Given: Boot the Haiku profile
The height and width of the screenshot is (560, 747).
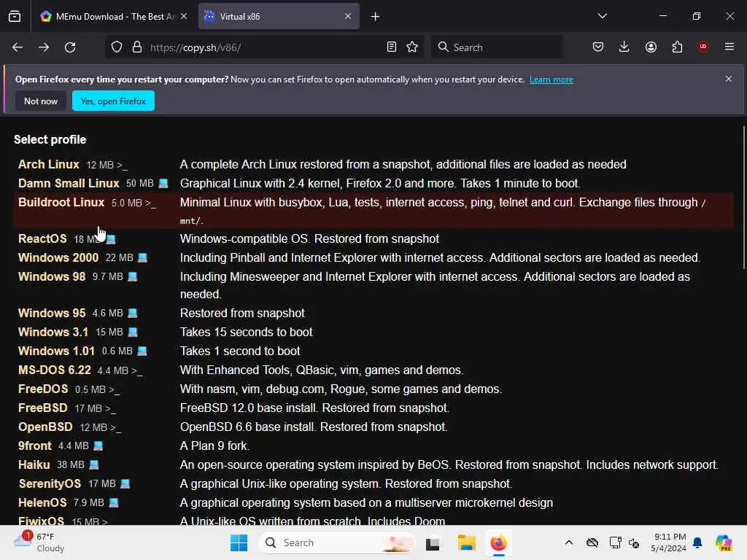Looking at the screenshot, I should click(34, 464).
